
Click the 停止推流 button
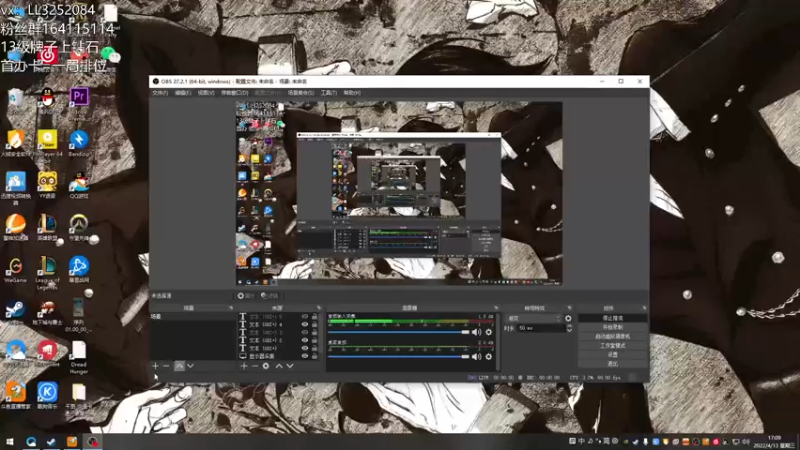point(613,318)
